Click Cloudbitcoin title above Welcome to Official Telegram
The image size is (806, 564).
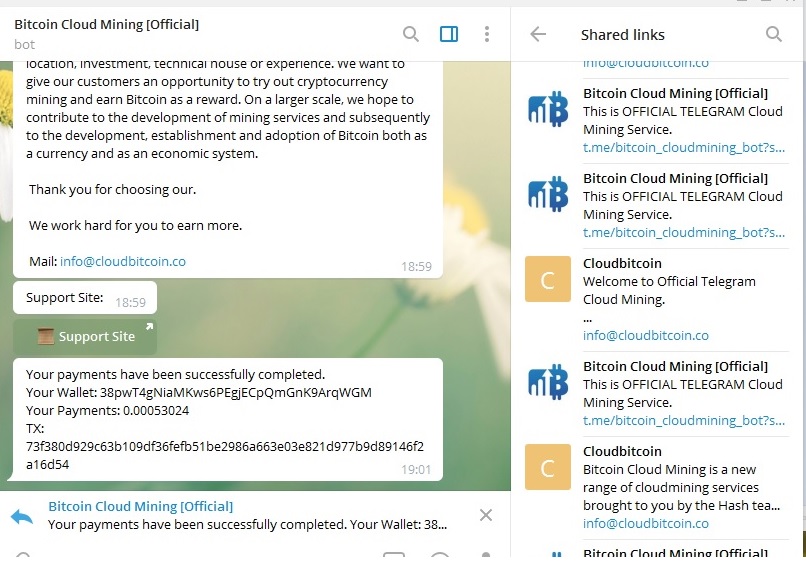point(622,263)
